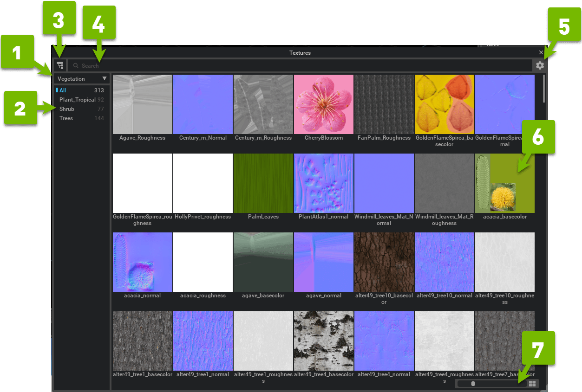Click the folder hierarchy filter icon

tap(60, 65)
